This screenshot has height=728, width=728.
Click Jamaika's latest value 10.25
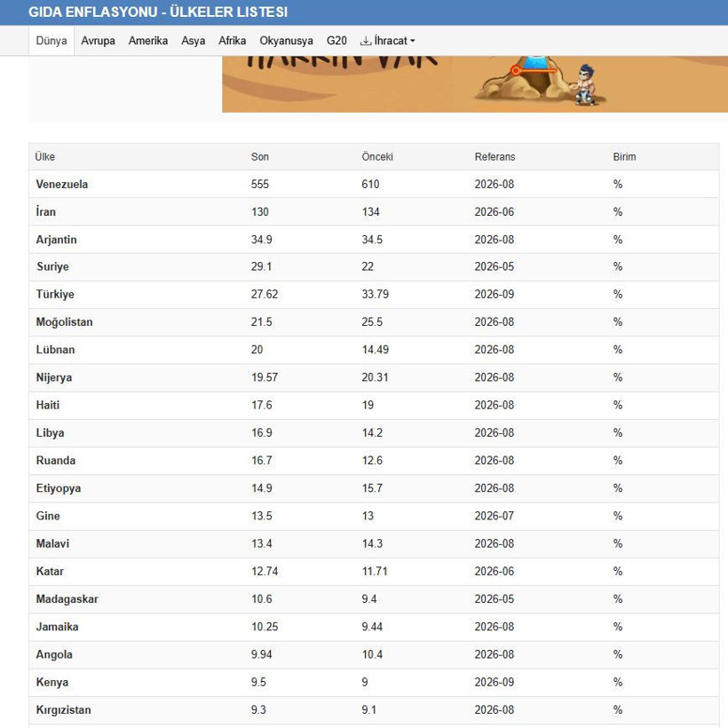(x=265, y=627)
